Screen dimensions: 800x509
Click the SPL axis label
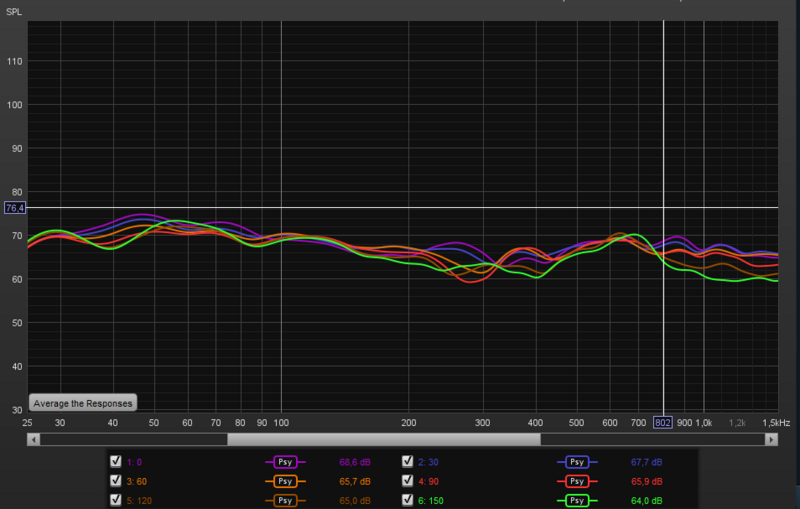(x=14, y=11)
